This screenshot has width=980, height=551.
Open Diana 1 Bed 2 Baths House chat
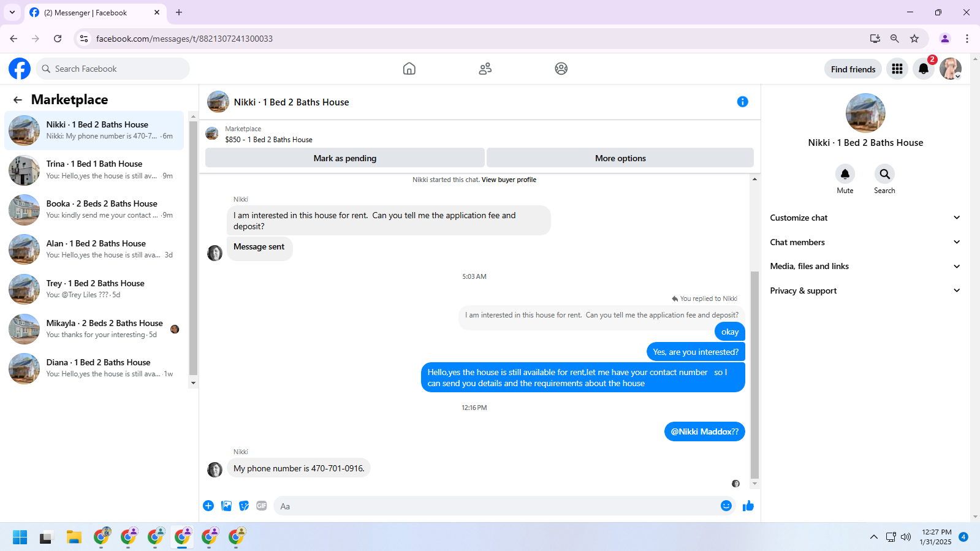(x=94, y=368)
